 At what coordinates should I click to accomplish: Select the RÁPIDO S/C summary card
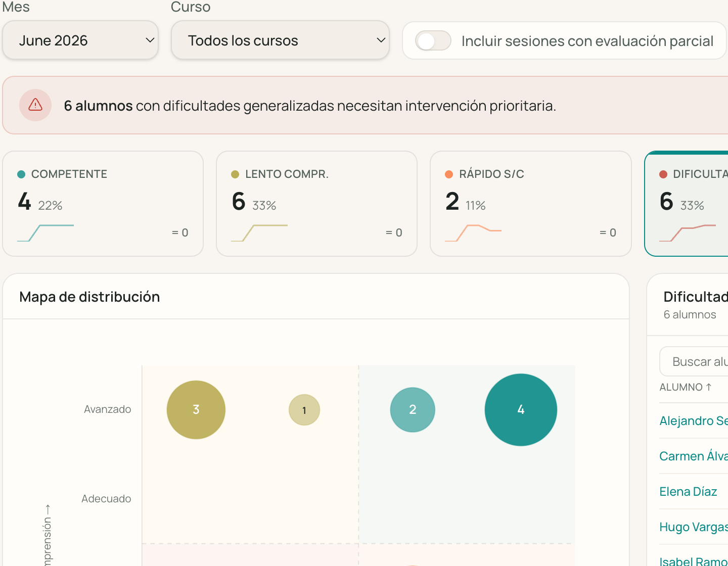coord(531,204)
